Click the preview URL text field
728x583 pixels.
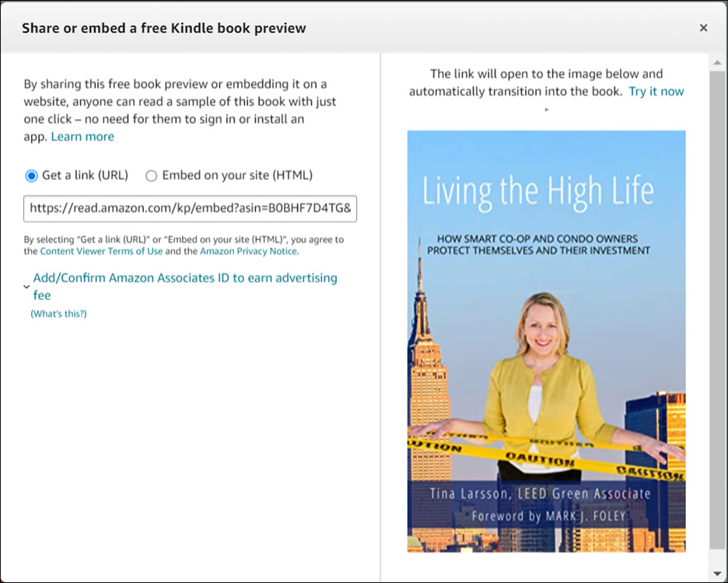click(191, 208)
